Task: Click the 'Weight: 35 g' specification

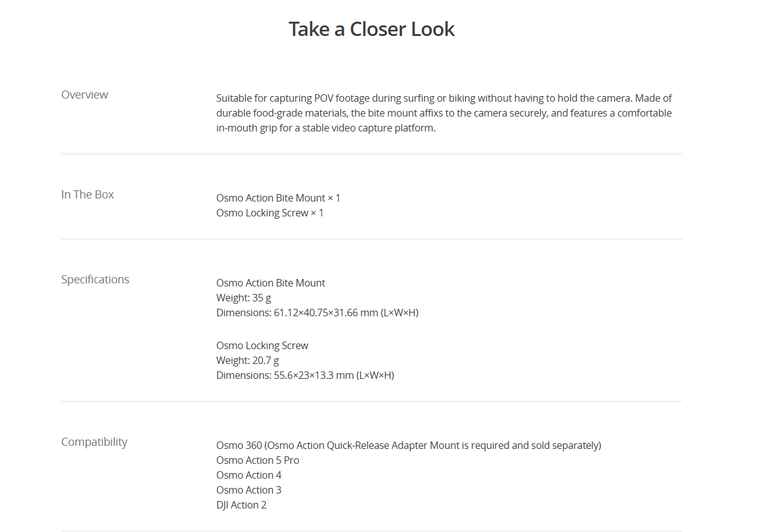Action: click(244, 298)
